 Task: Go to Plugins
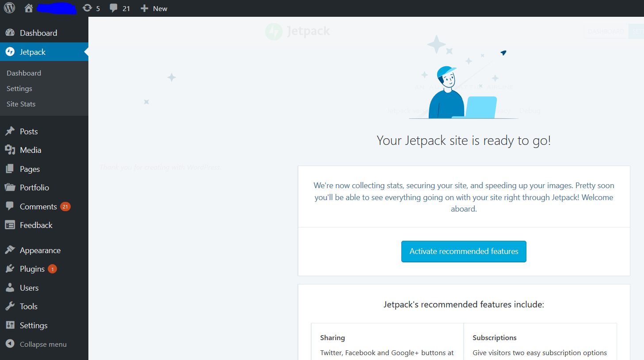[x=32, y=269]
